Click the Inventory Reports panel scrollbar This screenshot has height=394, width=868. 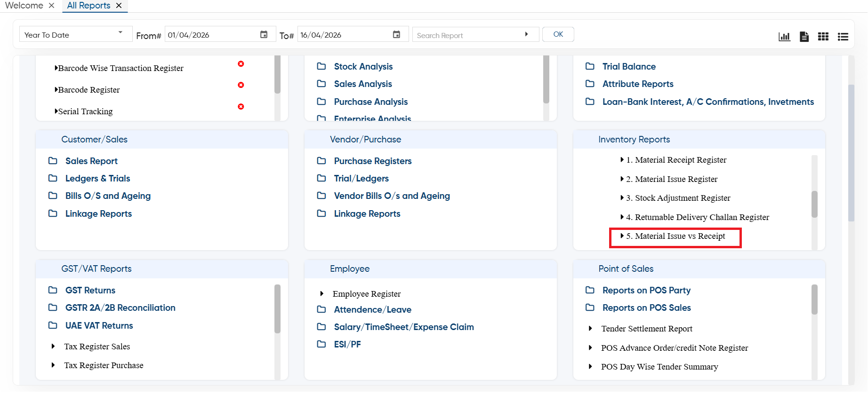click(814, 204)
